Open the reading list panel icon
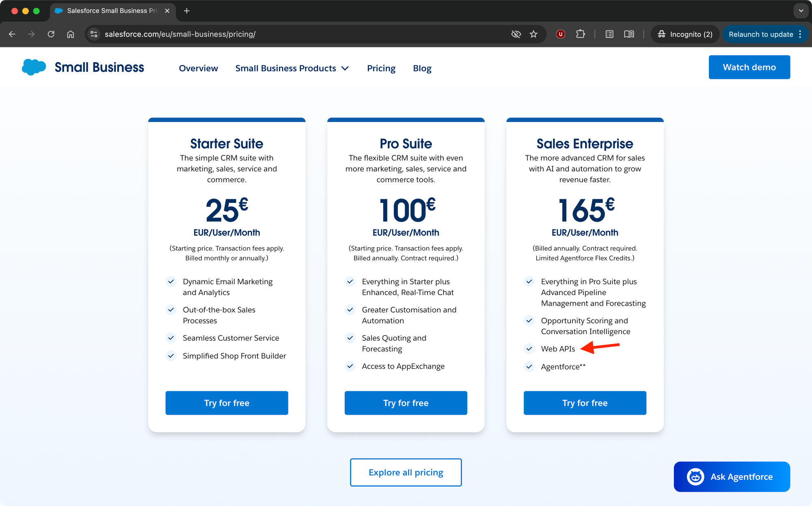This screenshot has width=812, height=506. point(609,34)
